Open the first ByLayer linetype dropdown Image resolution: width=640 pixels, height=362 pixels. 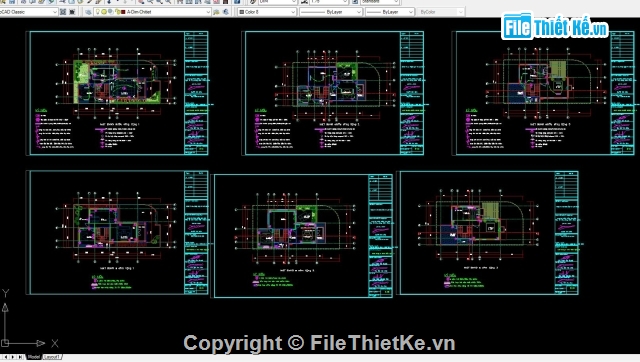tap(331, 12)
